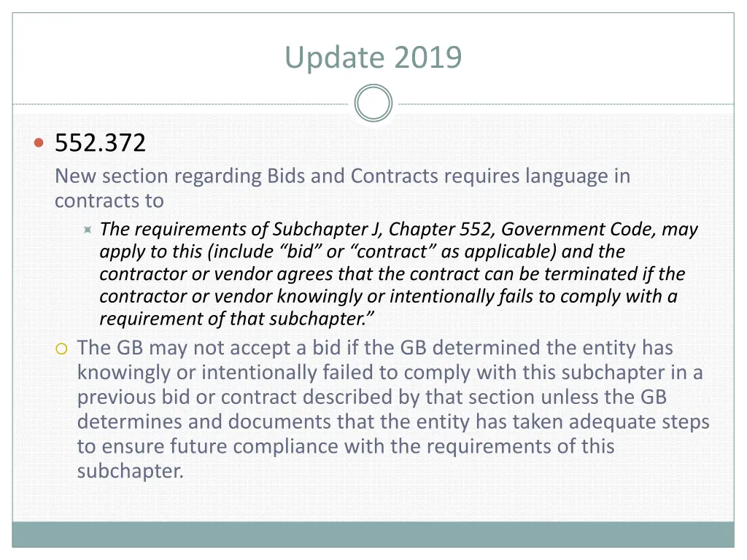The width and height of the screenshot is (747, 560).
Task: Select the 552.372 heading text
Action: click(x=100, y=142)
